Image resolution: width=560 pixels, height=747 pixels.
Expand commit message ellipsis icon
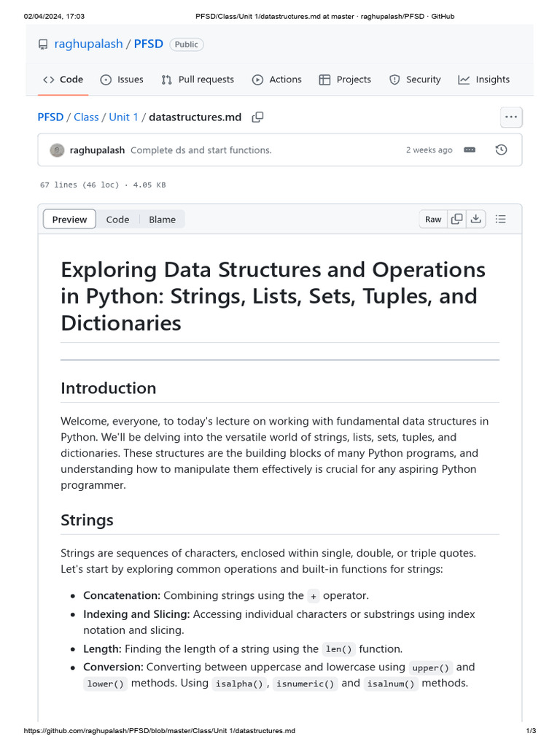[470, 150]
